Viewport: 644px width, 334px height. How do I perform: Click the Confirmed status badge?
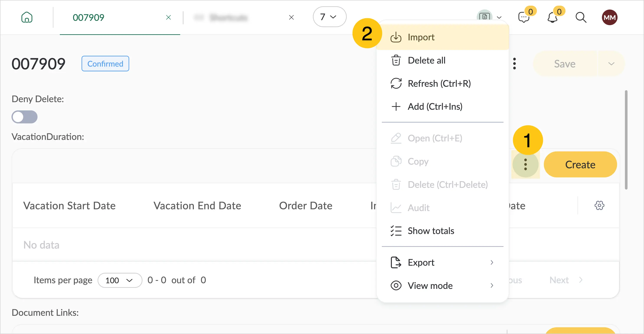[105, 64]
